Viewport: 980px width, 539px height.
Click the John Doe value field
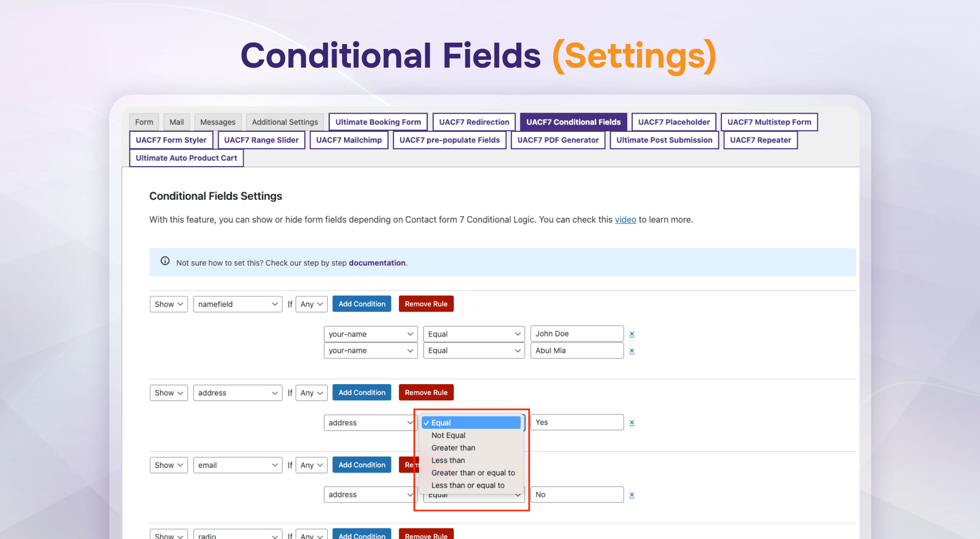577,334
